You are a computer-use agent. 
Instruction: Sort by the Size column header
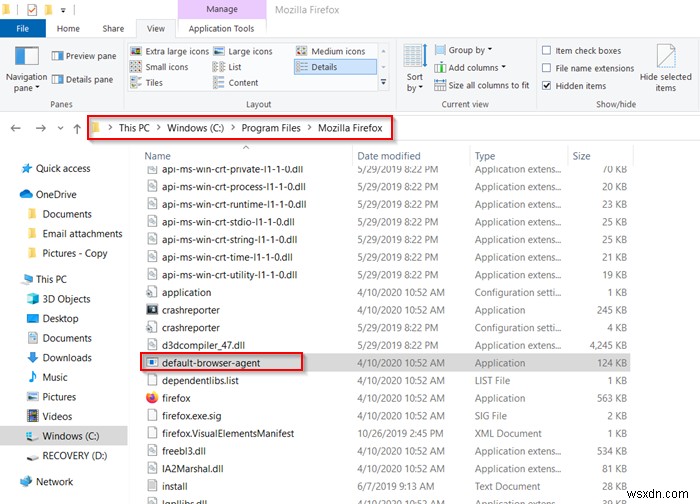point(581,156)
